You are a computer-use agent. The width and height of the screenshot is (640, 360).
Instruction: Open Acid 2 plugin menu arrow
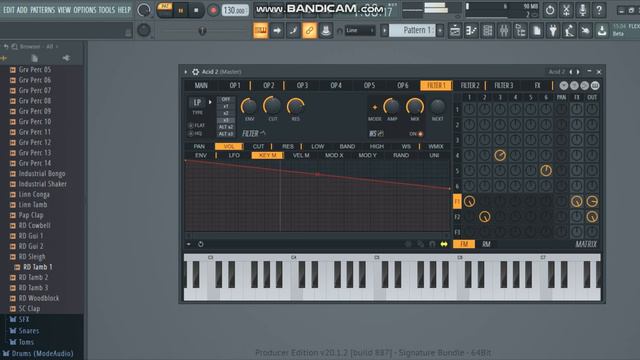[x=186, y=72]
